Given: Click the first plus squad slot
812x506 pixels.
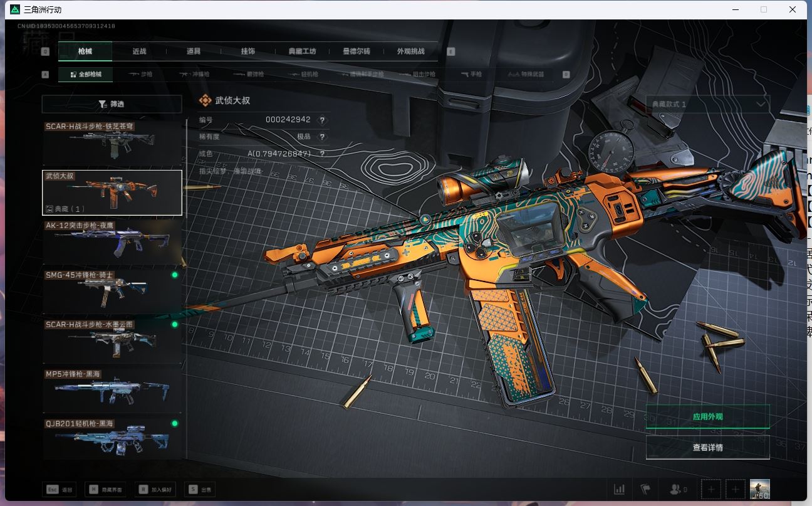Looking at the screenshot, I should (x=710, y=489).
